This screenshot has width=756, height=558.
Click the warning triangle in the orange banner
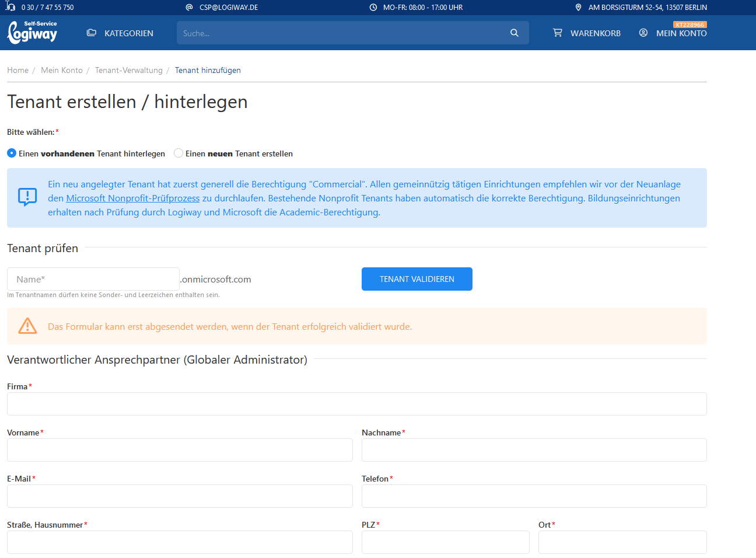(x=27, y=326)
